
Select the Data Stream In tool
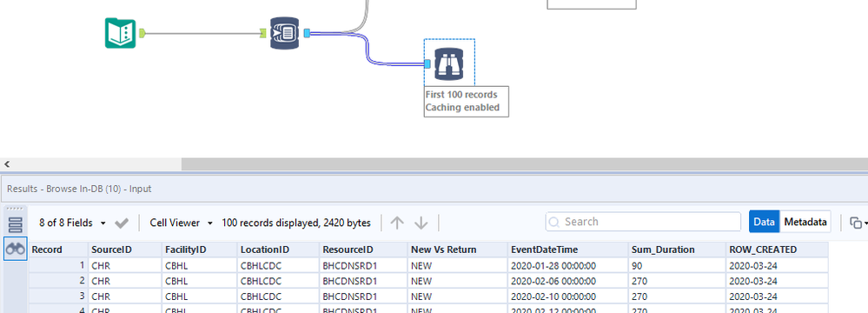[x=284, y=33]
